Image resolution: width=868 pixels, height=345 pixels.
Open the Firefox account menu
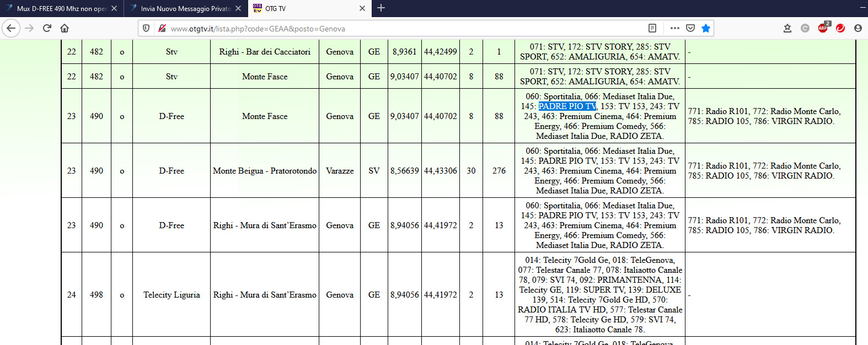pos(858,28)
